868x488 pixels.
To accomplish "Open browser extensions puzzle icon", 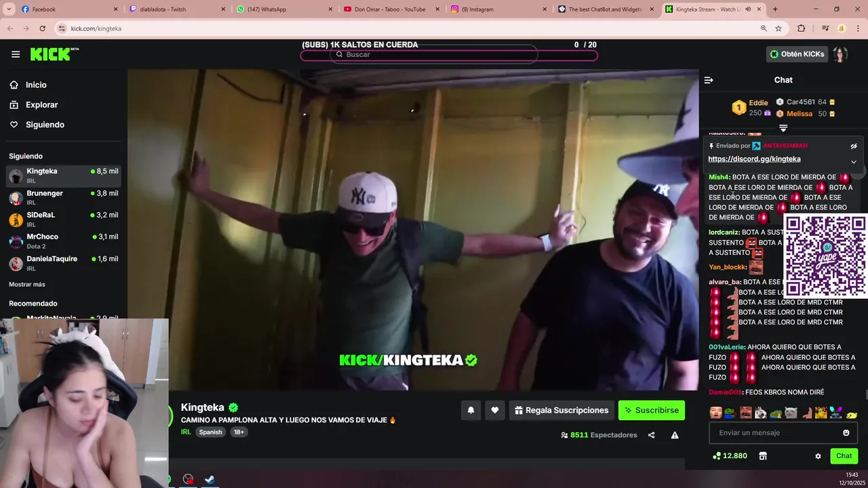I will (802, 28).
